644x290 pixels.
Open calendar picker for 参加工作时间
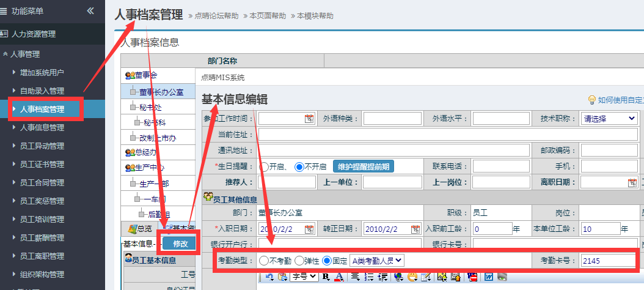point(309,119)
